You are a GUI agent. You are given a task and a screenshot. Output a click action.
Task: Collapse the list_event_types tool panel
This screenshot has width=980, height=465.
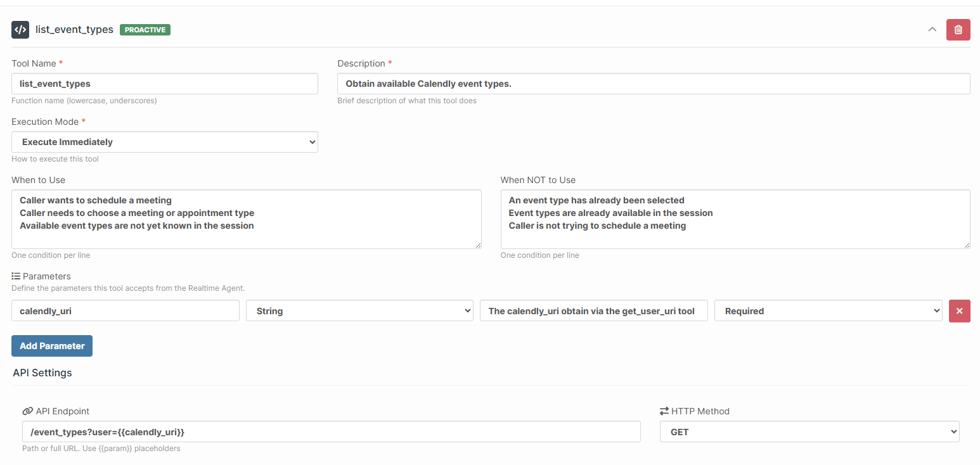click(x=932, y=30)
